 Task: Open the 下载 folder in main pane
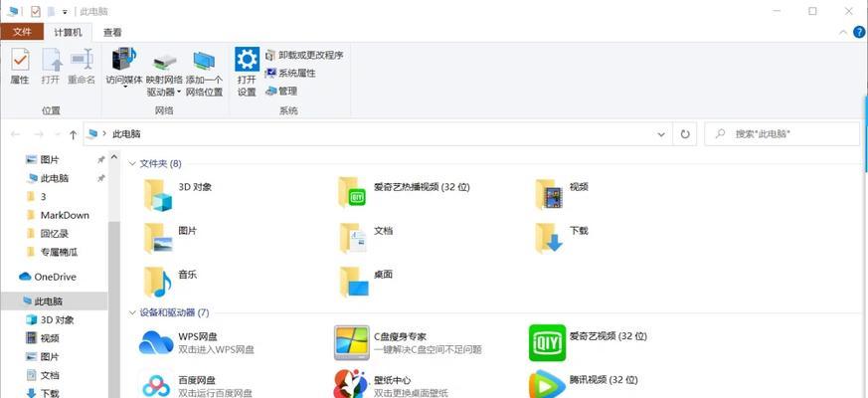tap(562, 238)
